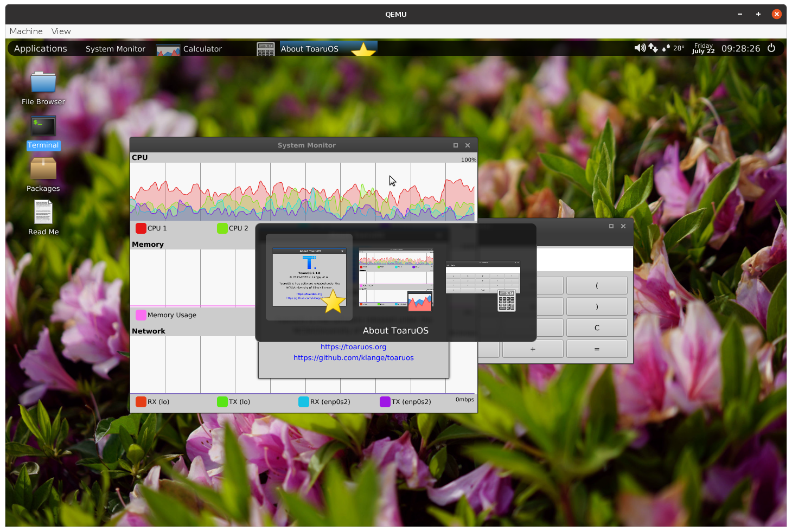Click the = button in Calculator
Screen dimensions: 792x532
(x=597, y=349)
